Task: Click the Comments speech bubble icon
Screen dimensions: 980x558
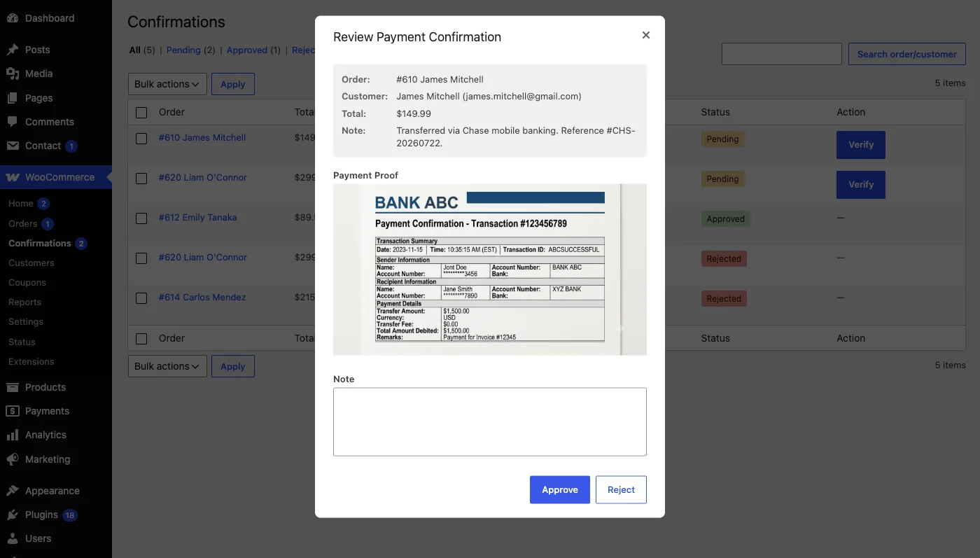Action: click(13, 122)
